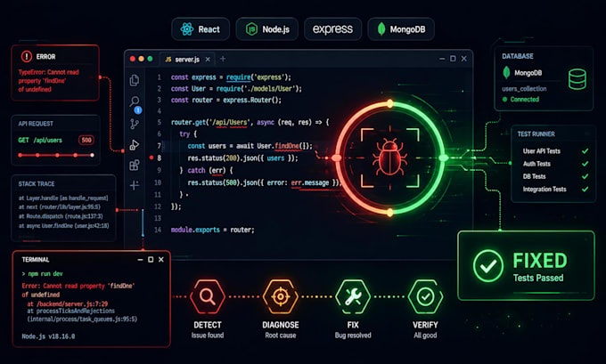Close the Terminal window

[x=161, y=259]
